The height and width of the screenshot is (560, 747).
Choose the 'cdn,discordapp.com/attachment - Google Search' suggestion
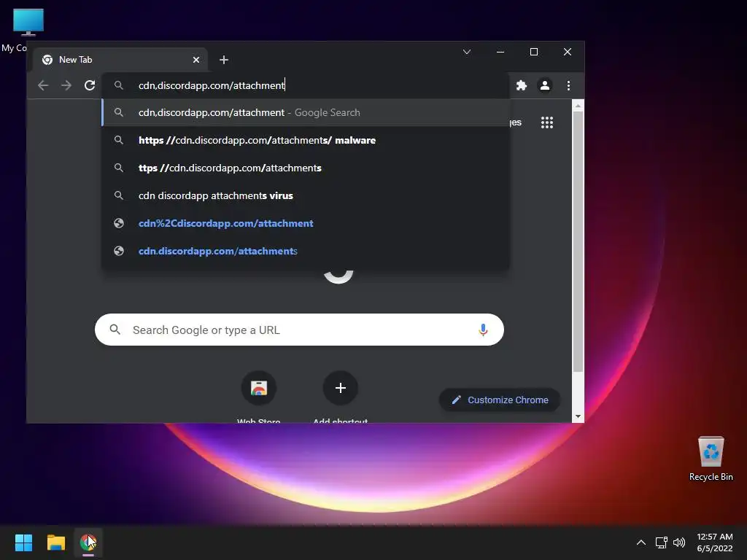click(x=306, y=112)
